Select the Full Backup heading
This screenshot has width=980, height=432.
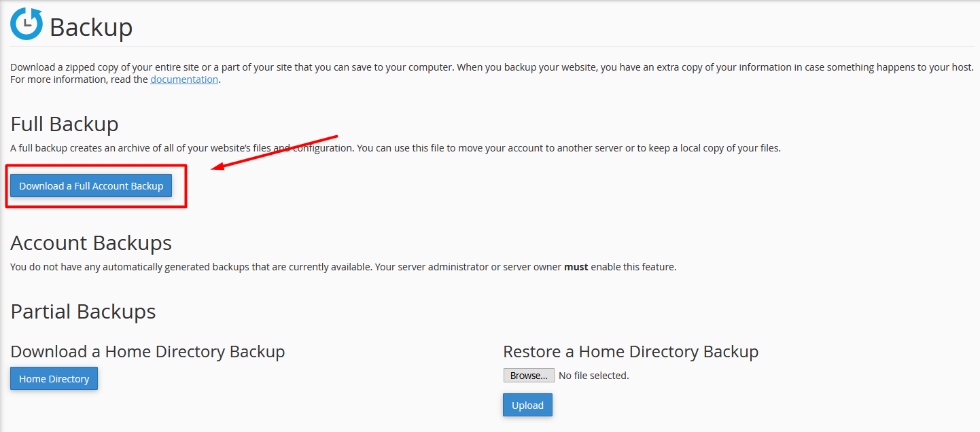(65, 124)
